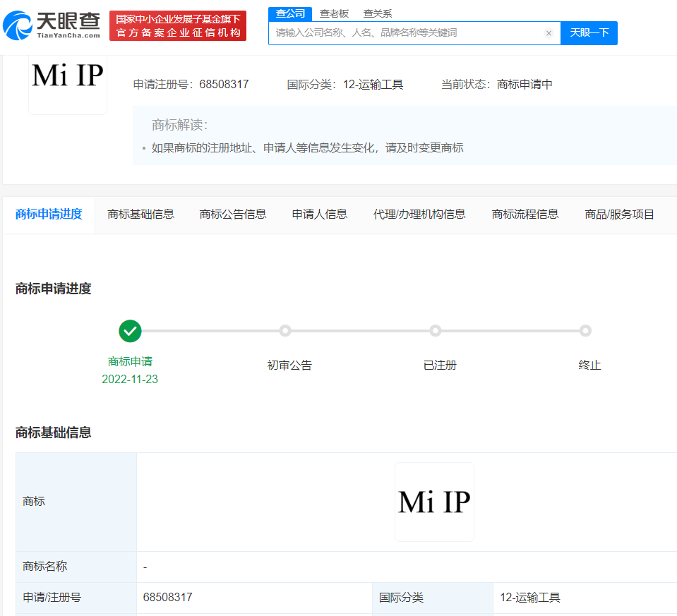The height and width of the screenshot is (616, 677).
Task: Open the 商标基础信息 section tab
Action: pyautogui.click(x=140, y=214)
